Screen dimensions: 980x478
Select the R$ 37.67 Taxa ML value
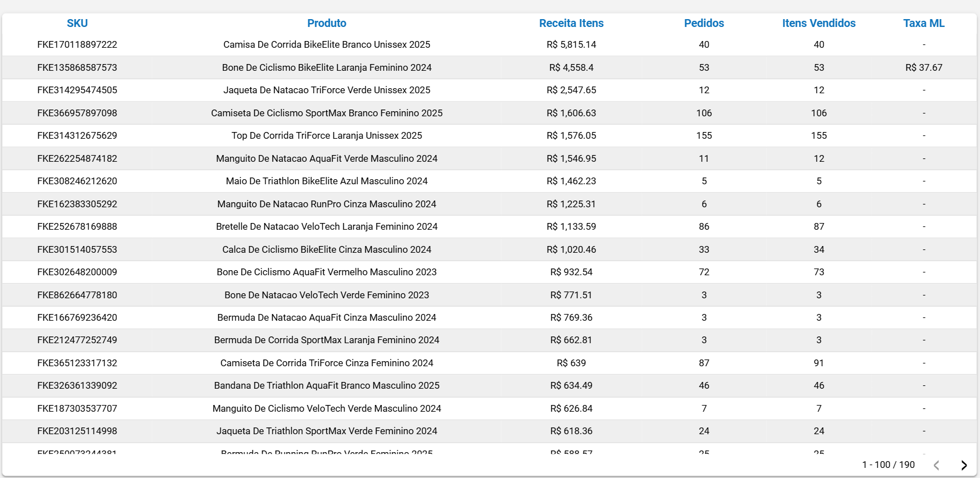(x=923, y=67)
